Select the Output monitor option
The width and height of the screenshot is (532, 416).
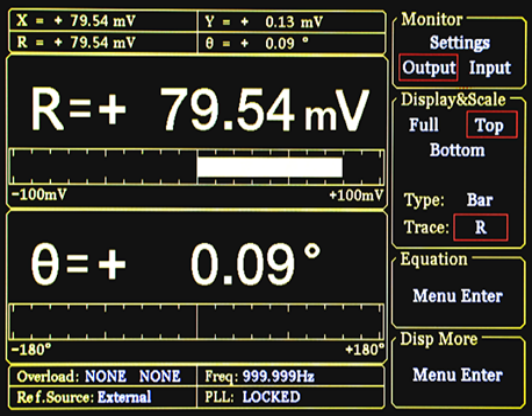pos(429,68)
